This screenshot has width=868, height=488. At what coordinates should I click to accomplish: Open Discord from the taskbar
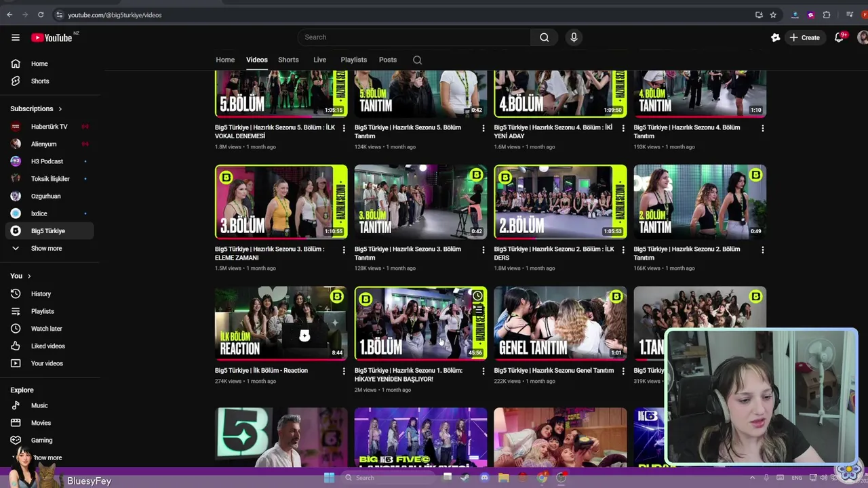click(484, 478)
